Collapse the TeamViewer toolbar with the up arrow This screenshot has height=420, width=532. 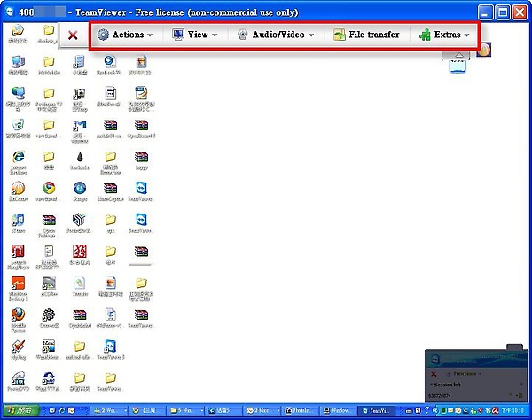(x=458, y=55)
